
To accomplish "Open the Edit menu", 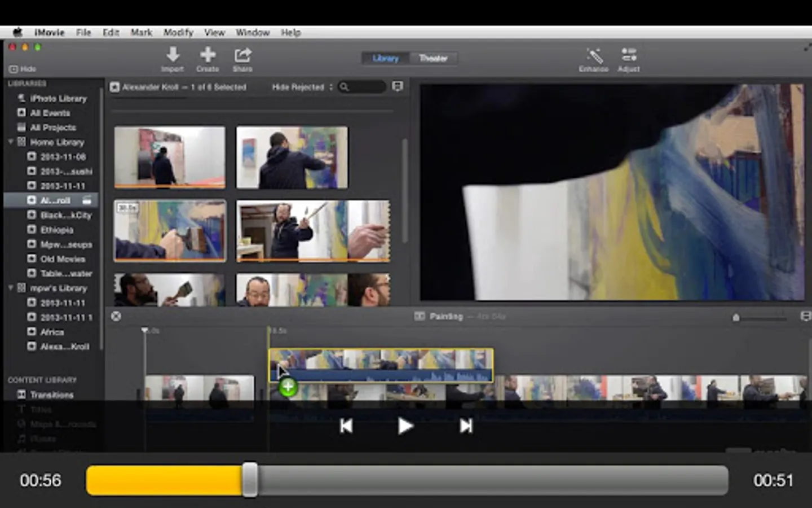I will point(111,32).
